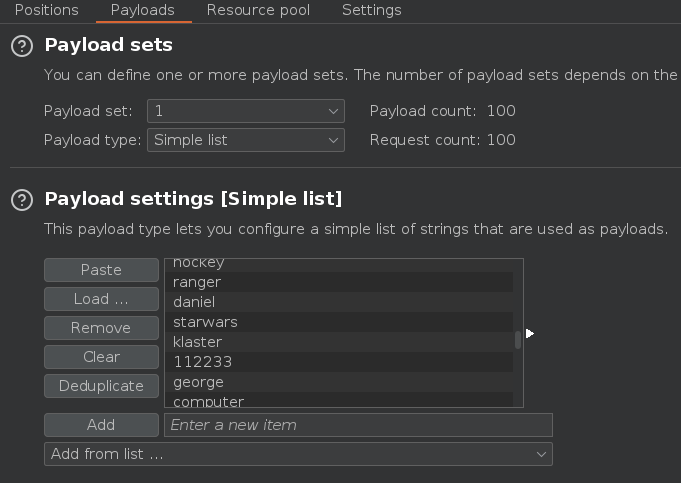Go to the Settings tab
The height and width of the screenshot is (483, 681).
(371, 10)
